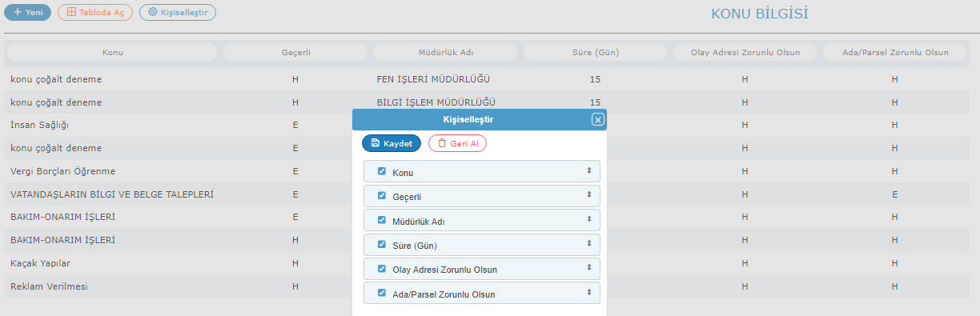Click the Kişiselleştir gear button
Viewport: 980px width, 316px height.
[x=178, y=13]
